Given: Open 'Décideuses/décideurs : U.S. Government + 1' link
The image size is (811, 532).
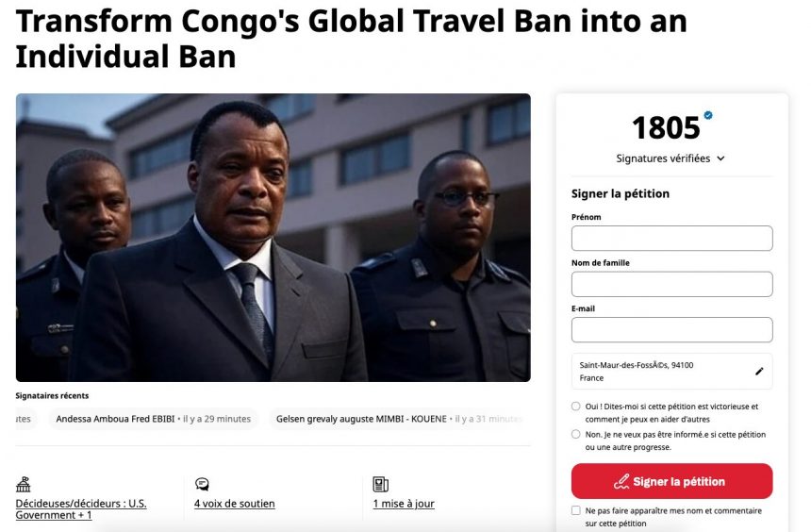Looking at the screenshot, I should point(81,509).
